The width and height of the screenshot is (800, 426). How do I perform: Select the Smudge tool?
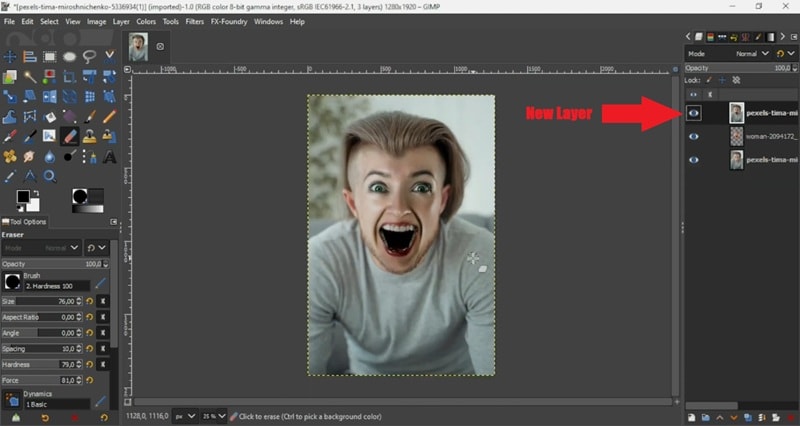(30, 156)
